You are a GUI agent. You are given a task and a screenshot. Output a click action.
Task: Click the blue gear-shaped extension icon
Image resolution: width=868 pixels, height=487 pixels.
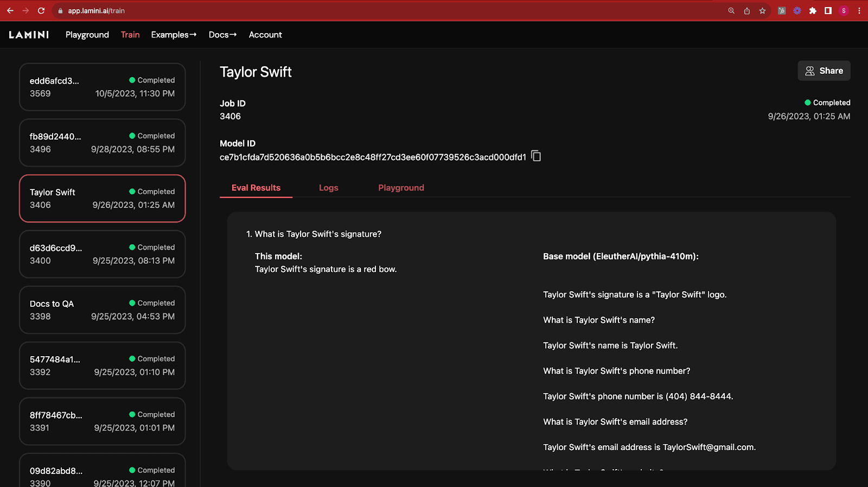click(797, 11)
